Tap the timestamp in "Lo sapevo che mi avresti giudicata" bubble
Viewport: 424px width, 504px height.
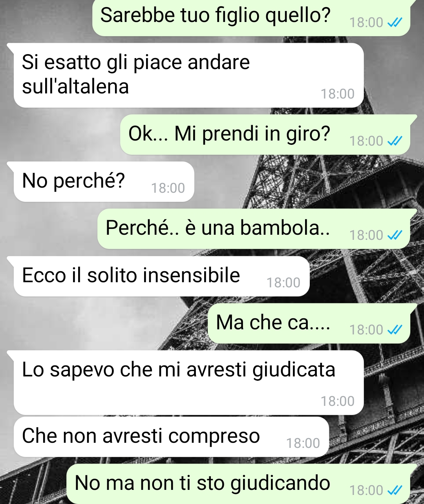(x=338, y=401)
